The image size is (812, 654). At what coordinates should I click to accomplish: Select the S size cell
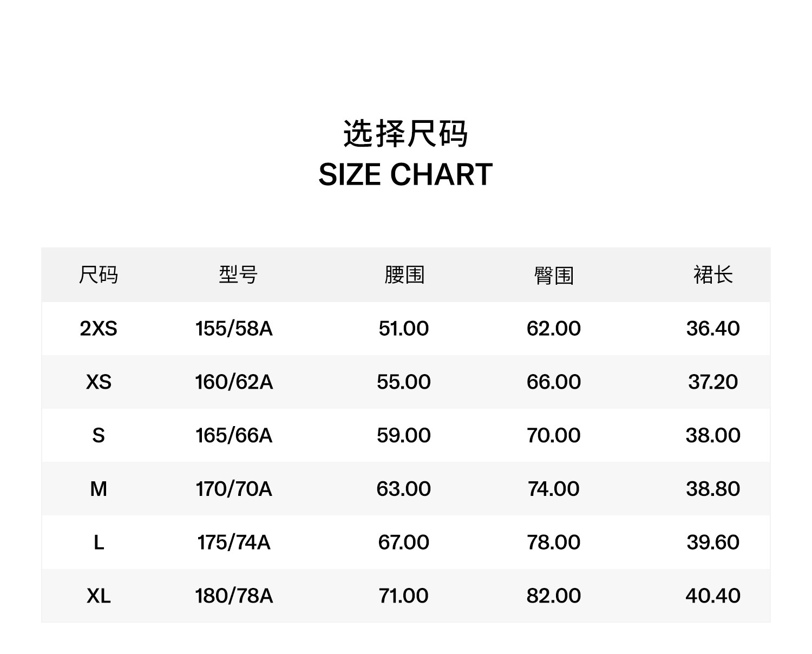pyautogui.click(x=98, y=435)
